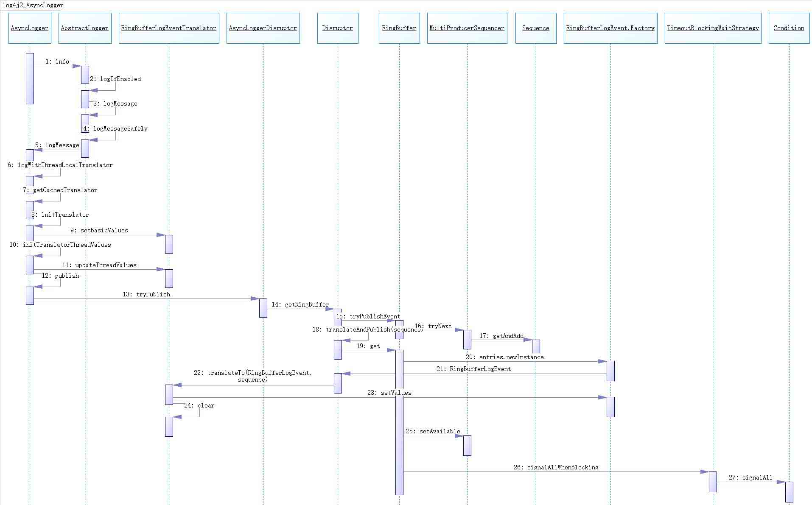Click the diagram title log4j2_AsyncLogger
This screenshot has width=812, height=505.
click(33, 5)
